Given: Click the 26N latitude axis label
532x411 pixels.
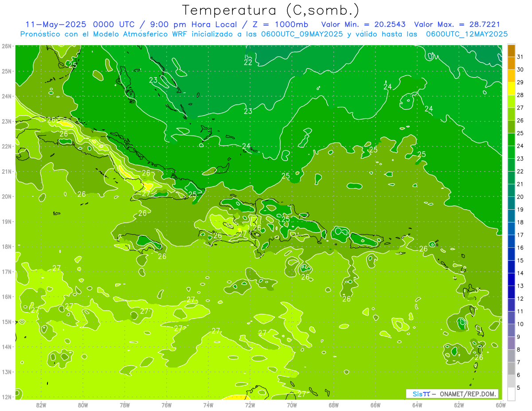Looking at the screenshot, I should (7, 46).
